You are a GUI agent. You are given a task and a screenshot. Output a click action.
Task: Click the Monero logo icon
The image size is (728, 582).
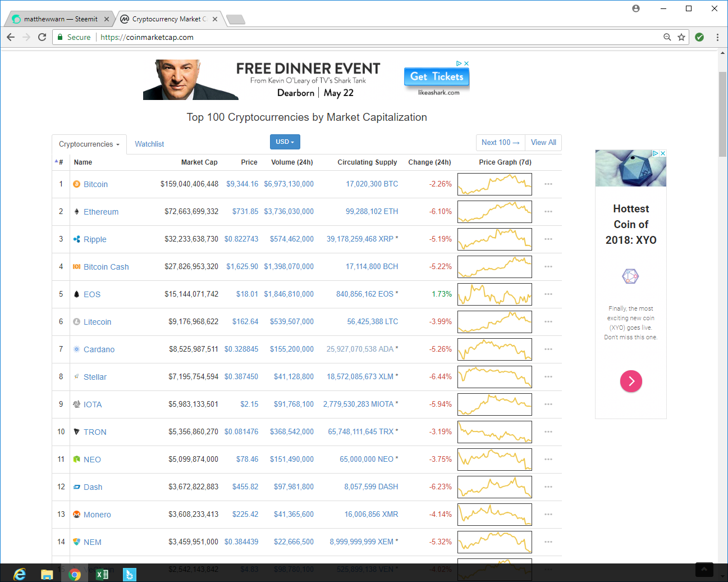point(77,514)
